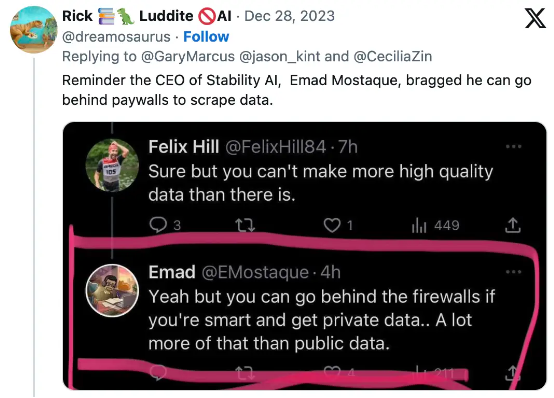Click share icon on Felix Hill's tweet
This screenshot has width=554, height=398.
coord(513,225)
